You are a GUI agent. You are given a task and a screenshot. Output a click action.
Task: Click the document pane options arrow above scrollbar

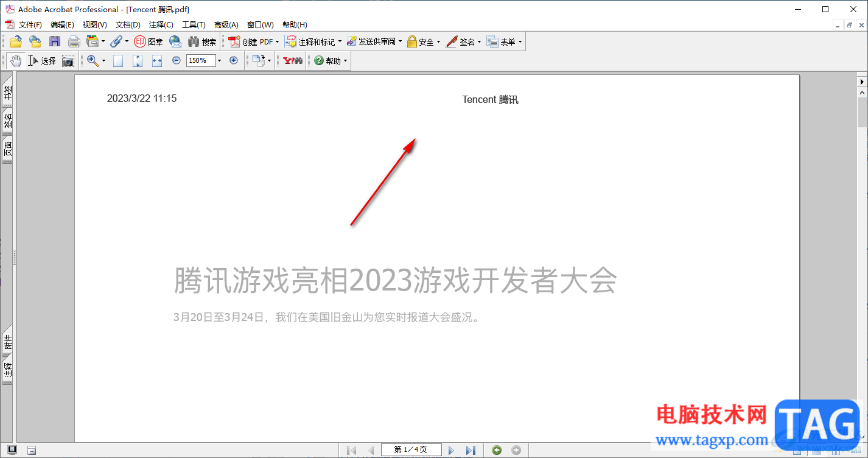(863, 81)
